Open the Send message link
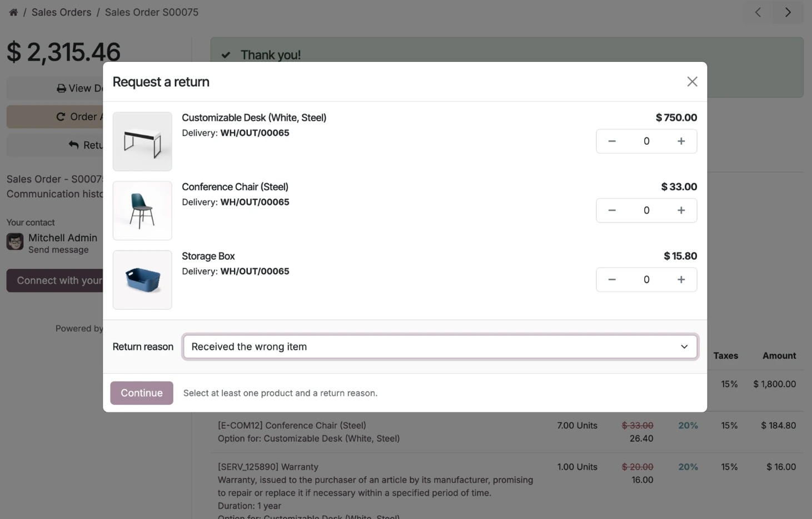 pos(58,249)
